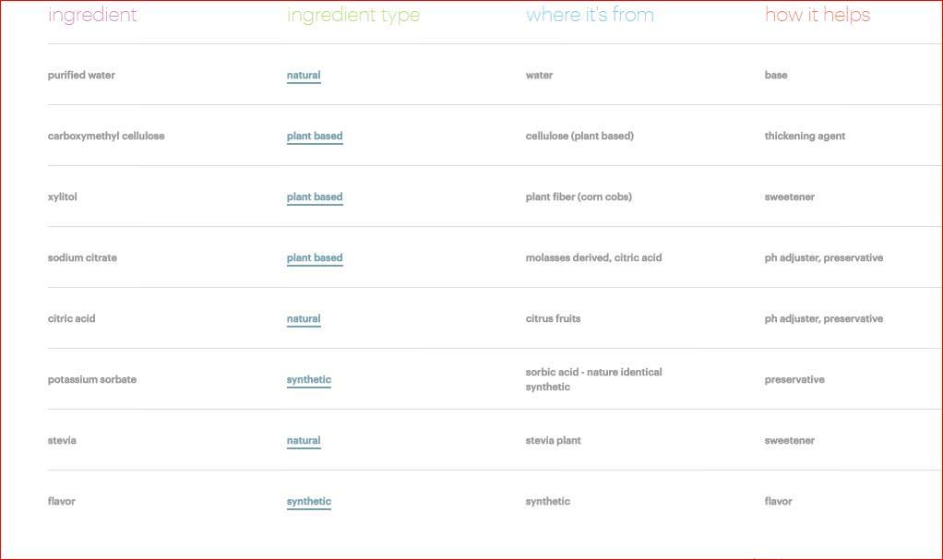Click the green "ingredient type" column header
The height and width of the screenshot is (560, 943).
(353, 15)
